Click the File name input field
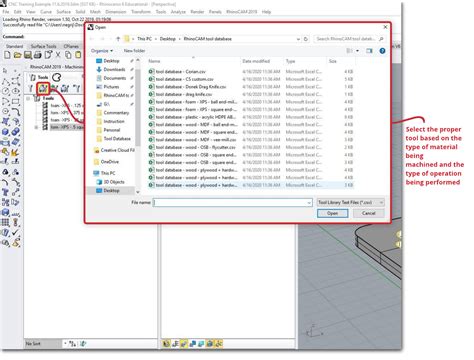Image resolution: width=474 pixels, height=360 pixels. tap(232, 203)
